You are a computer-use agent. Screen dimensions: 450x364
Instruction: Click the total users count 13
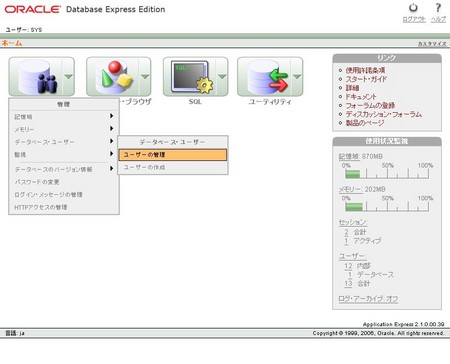348,284
